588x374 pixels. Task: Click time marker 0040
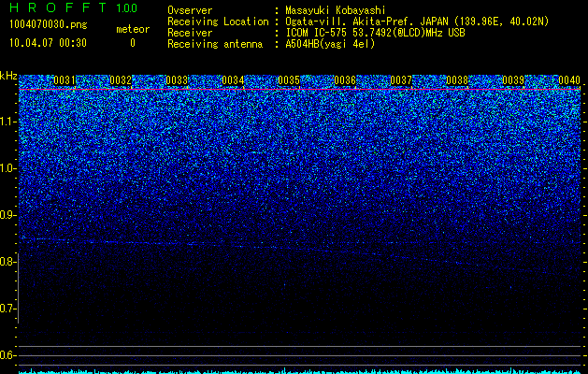[569, 80]
